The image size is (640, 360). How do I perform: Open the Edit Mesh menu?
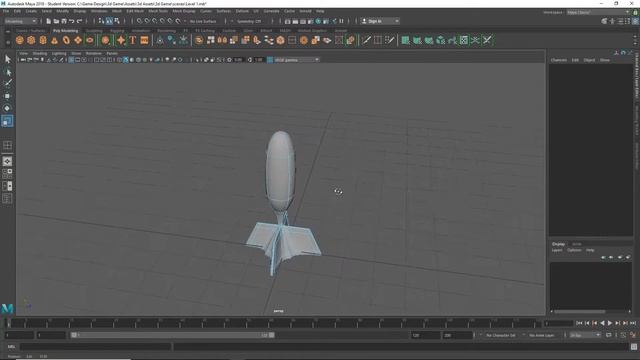click(135, 11)
